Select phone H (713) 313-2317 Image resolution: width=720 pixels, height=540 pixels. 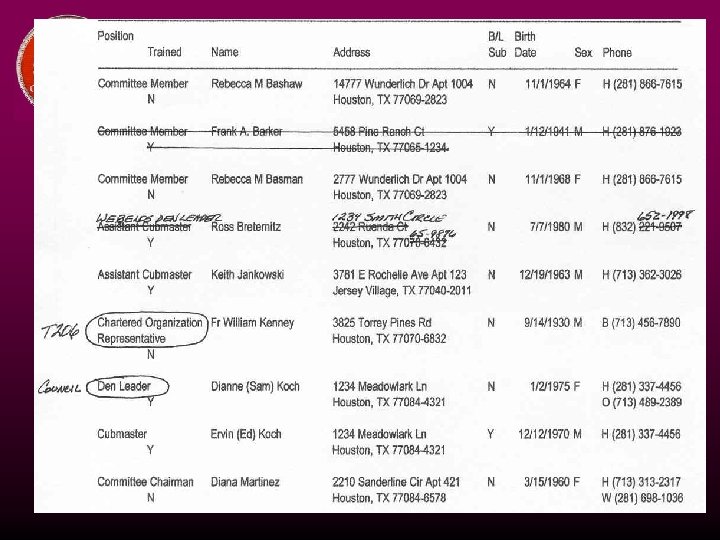pos(641,482)
